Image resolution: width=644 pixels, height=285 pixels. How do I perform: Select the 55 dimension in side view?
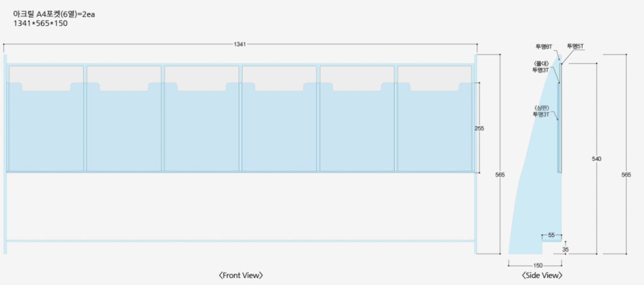click(x=552, y=236)
